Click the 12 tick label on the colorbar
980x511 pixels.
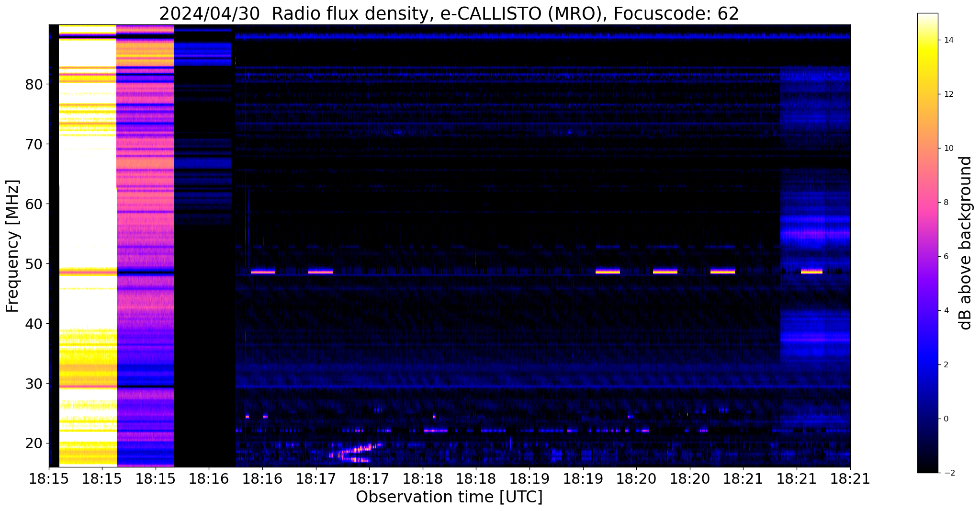click(948, 94)
